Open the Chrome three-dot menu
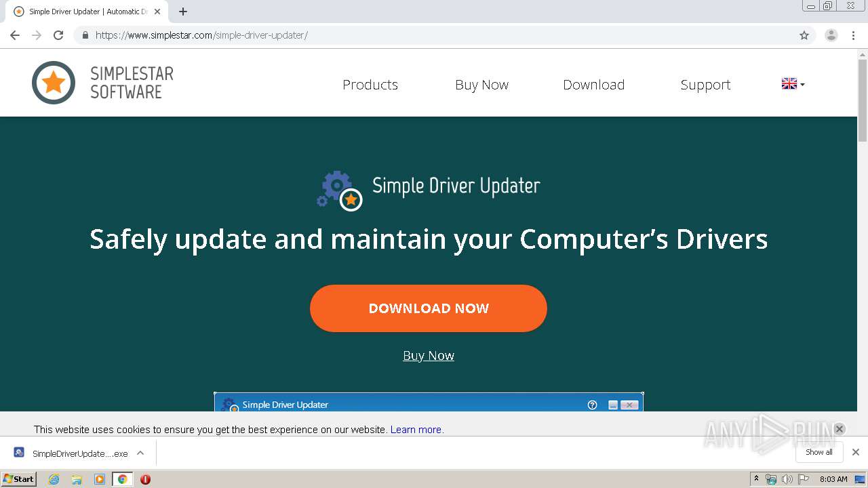Screen dimensions: 868x488 point(854,35)
